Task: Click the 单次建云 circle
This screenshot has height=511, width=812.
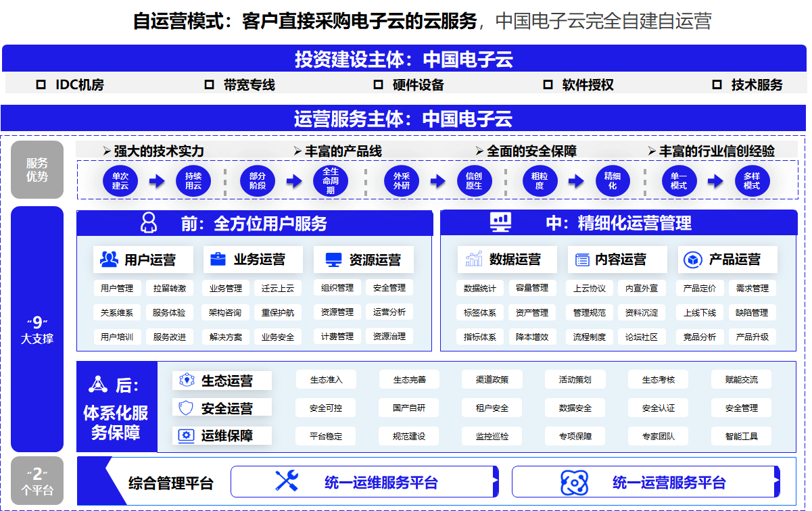Action: 120,180
